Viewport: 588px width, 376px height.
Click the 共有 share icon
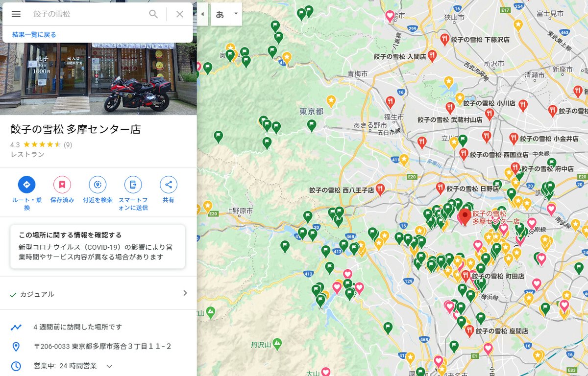(169, 185)
